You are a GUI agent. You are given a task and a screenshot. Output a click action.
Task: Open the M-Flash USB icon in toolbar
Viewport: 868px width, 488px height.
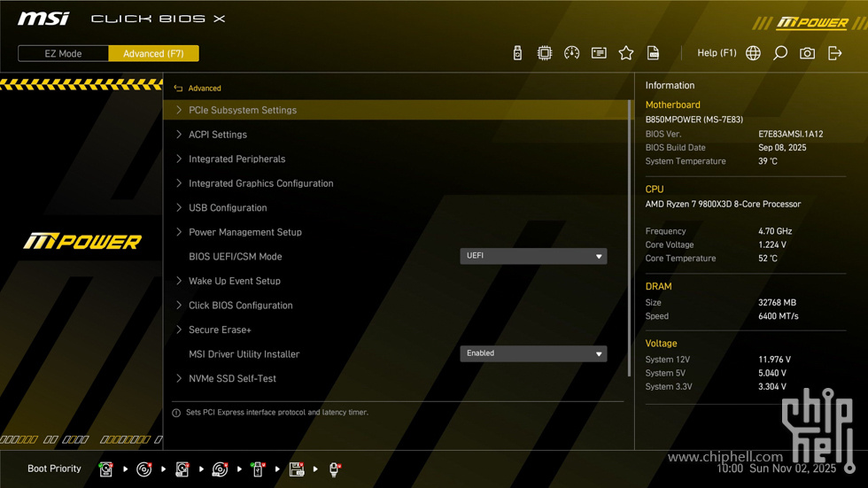517,53
